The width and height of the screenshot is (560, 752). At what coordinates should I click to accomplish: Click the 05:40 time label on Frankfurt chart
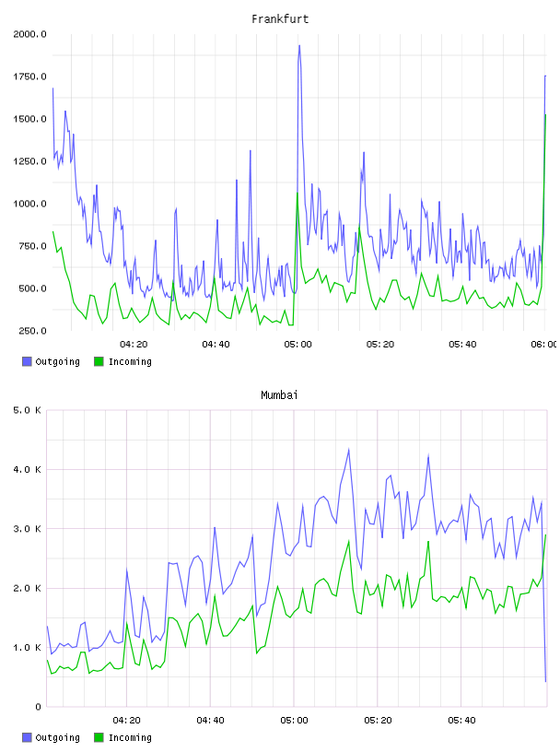462,345
